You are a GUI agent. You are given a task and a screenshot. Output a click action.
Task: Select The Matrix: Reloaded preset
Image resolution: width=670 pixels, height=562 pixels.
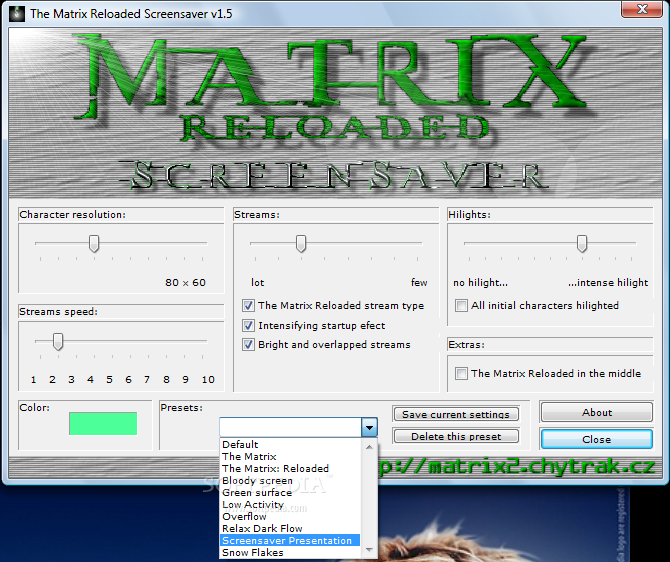tap(290, 468)
